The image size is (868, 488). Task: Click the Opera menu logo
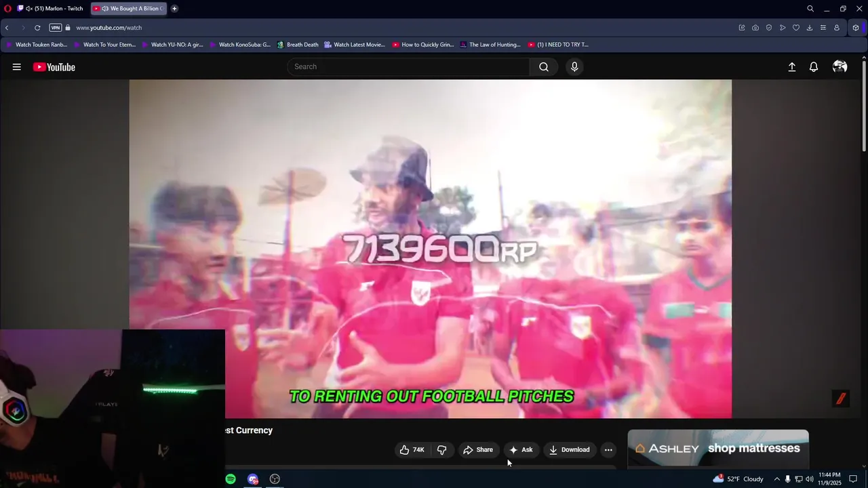click(7, 9)
